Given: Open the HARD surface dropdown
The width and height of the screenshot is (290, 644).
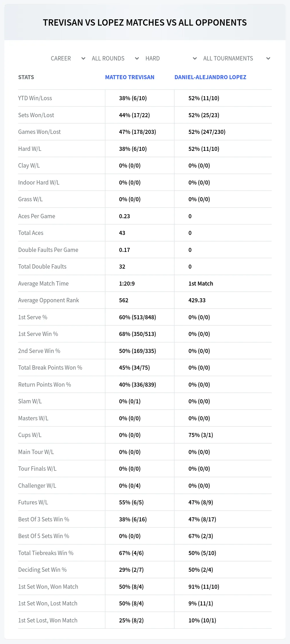Looking at the screenshot, I should click(171, 58).
